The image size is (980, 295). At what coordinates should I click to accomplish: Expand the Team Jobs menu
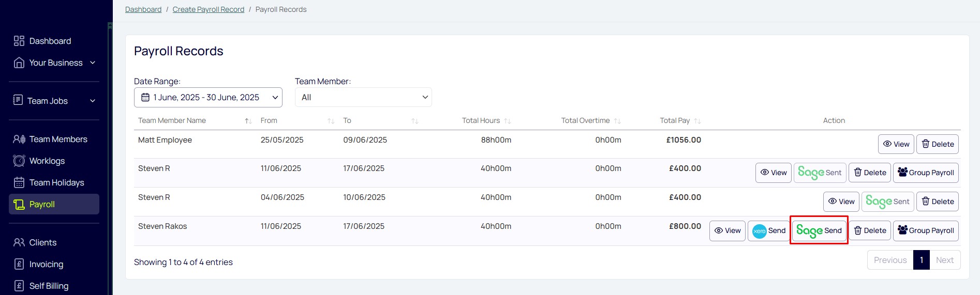(54, 101)
